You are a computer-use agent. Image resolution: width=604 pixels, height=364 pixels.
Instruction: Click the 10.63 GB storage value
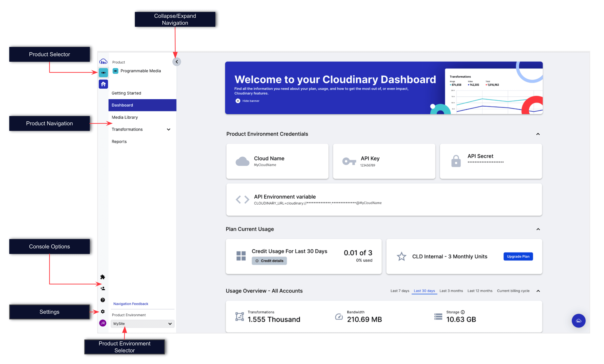click(461, 319)
